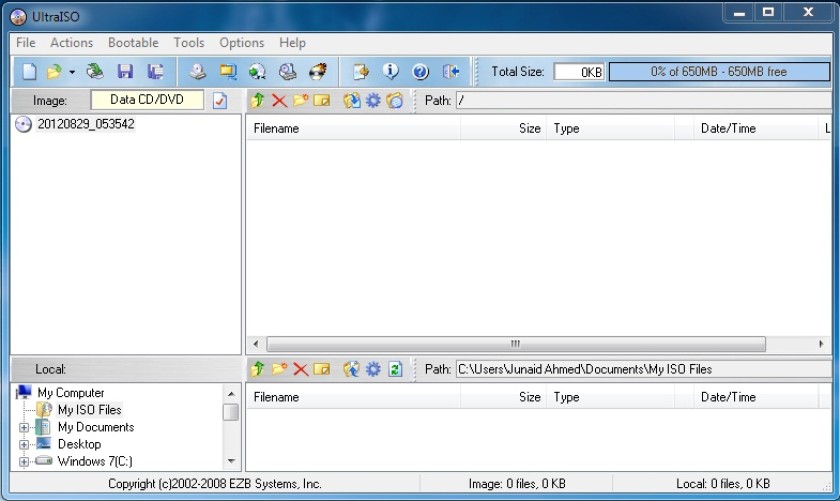
Task: Click the Convert image icon in the toolbar
Action: tap(258, 71)
